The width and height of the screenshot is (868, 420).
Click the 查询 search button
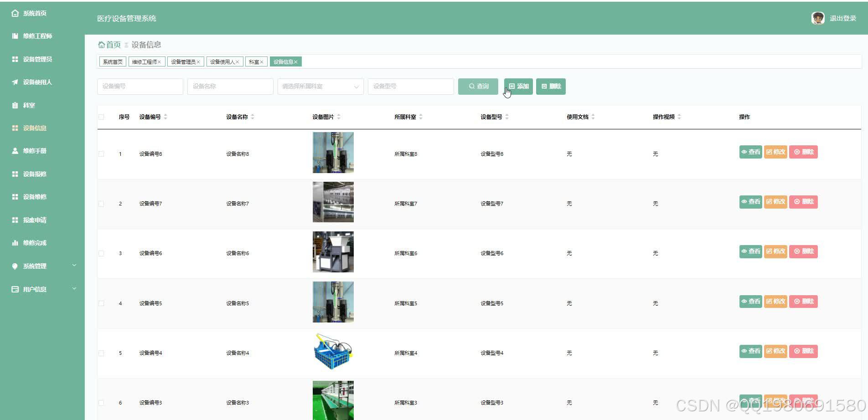point(478,87)
